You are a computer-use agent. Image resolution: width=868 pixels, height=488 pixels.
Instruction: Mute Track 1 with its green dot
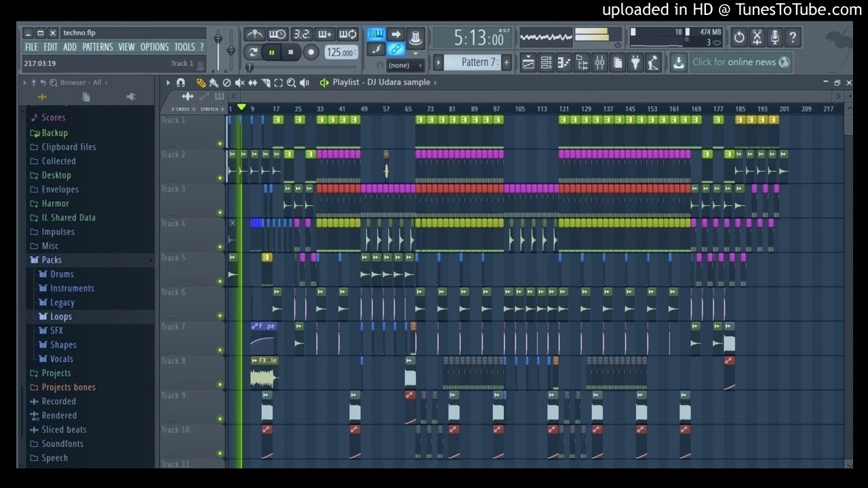(x=220, y=144)
